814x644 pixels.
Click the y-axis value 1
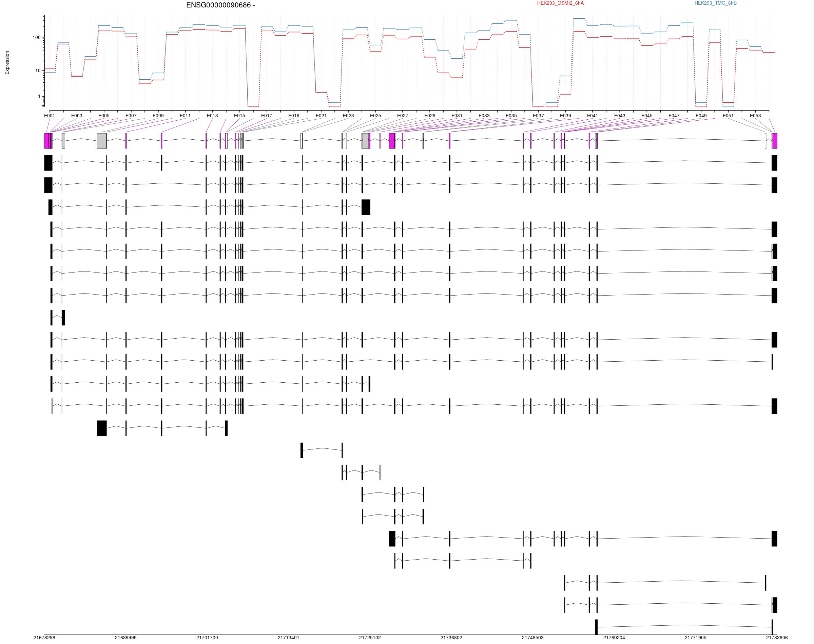pos(39,97)
